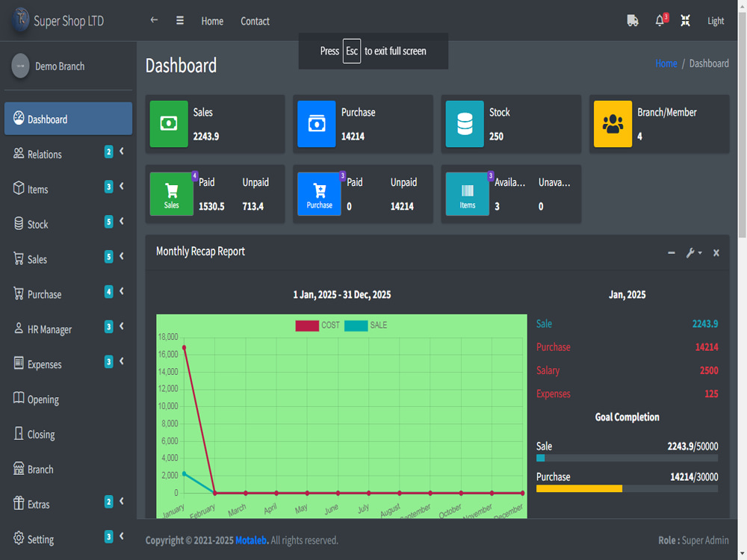
Task: Click the blue Purchase cart icon tile
Action: [319, 194]
